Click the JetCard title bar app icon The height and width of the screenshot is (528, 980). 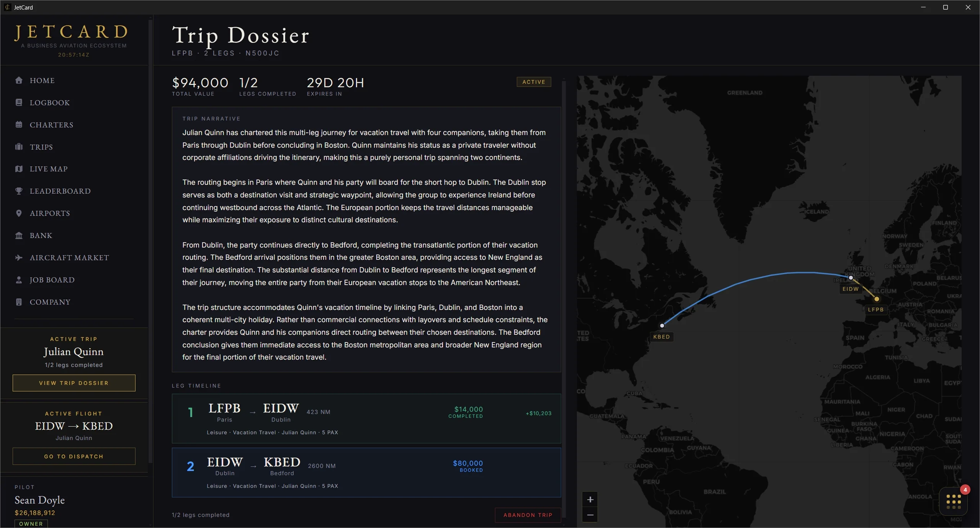pyautogui.click(x=7, y=7)
